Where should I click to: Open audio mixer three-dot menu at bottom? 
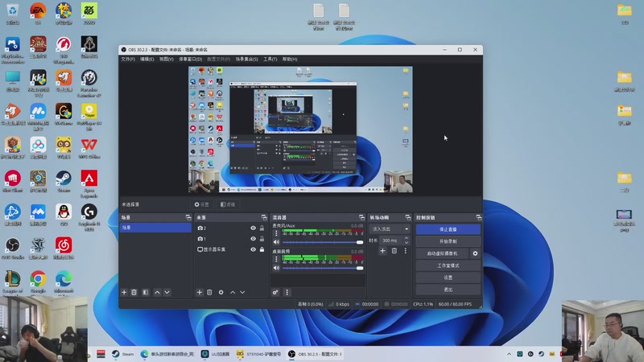[287, 292]
